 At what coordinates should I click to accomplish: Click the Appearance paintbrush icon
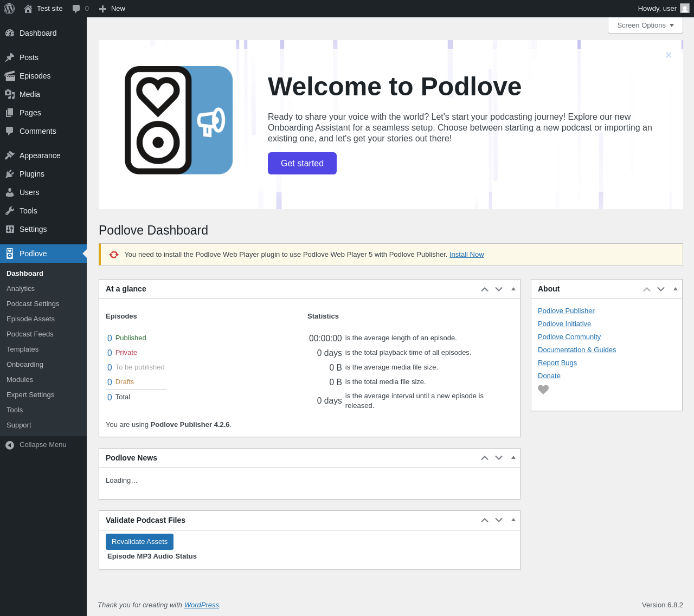tap(10, 155)
